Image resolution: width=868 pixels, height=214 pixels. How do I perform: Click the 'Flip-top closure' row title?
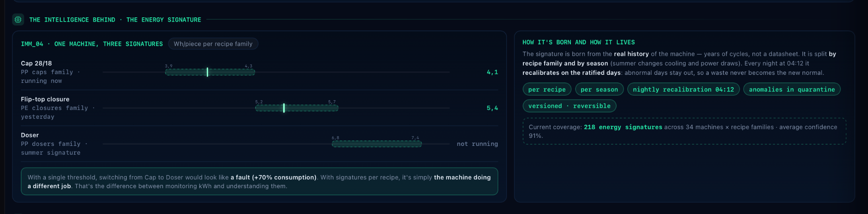click(x=45, y=99)
